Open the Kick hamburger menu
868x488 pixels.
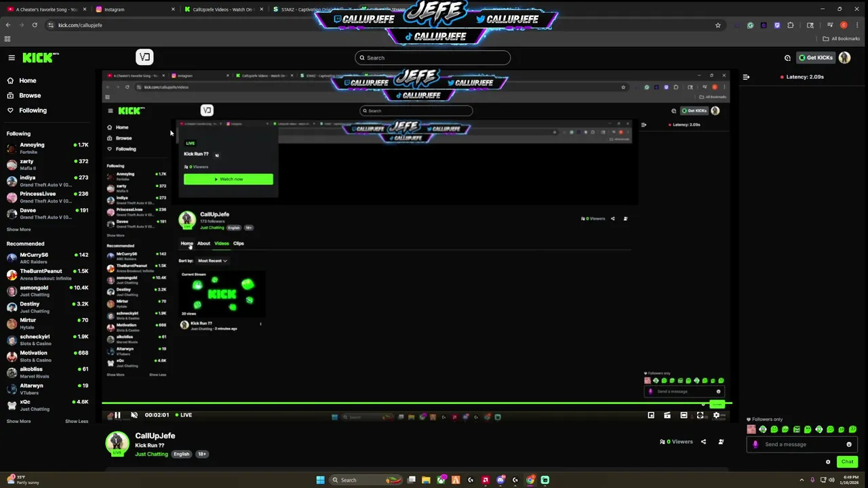pyautogui.click(x=12, y=58)
